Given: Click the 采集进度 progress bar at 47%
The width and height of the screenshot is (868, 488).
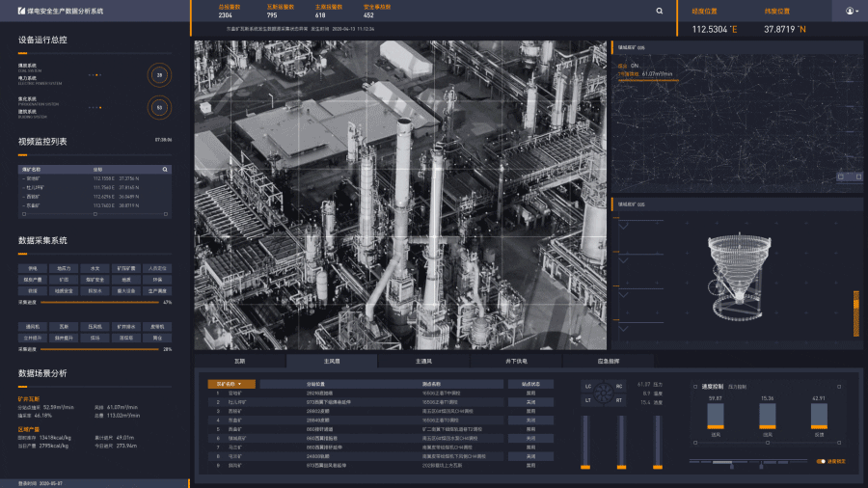Looking at the screenshot, I should point(99,302).
